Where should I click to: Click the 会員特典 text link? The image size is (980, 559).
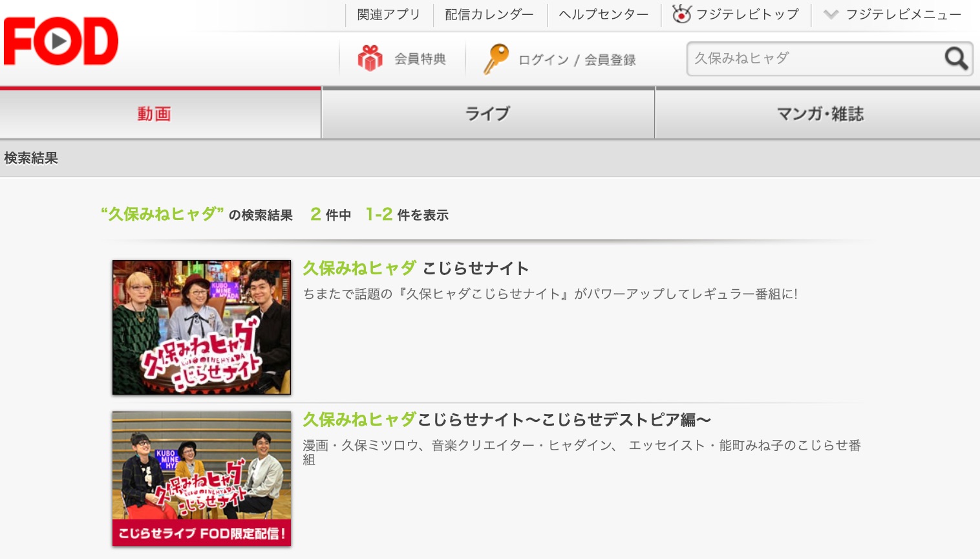[420, 59]
